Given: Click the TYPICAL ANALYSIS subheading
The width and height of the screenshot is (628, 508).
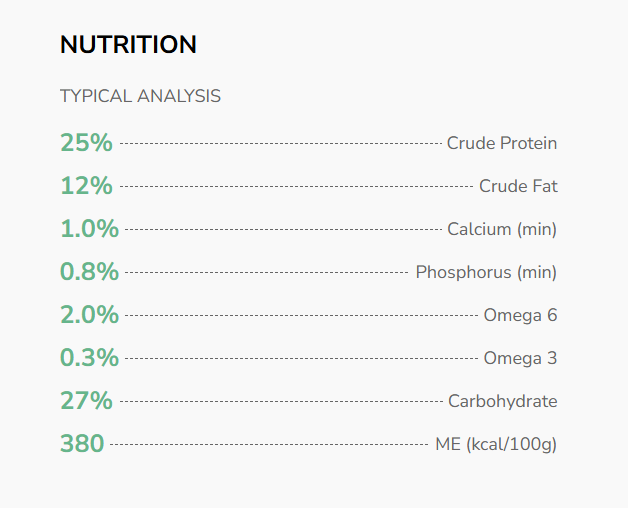Looking at the screenshot, I should point(140,97).
